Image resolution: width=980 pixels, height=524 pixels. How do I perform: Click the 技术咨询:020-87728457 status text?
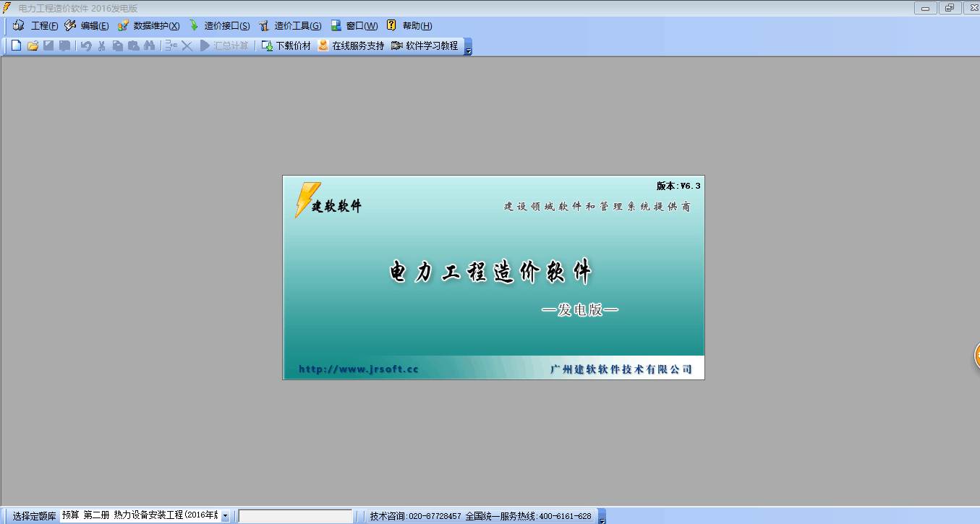coord(415,516)
